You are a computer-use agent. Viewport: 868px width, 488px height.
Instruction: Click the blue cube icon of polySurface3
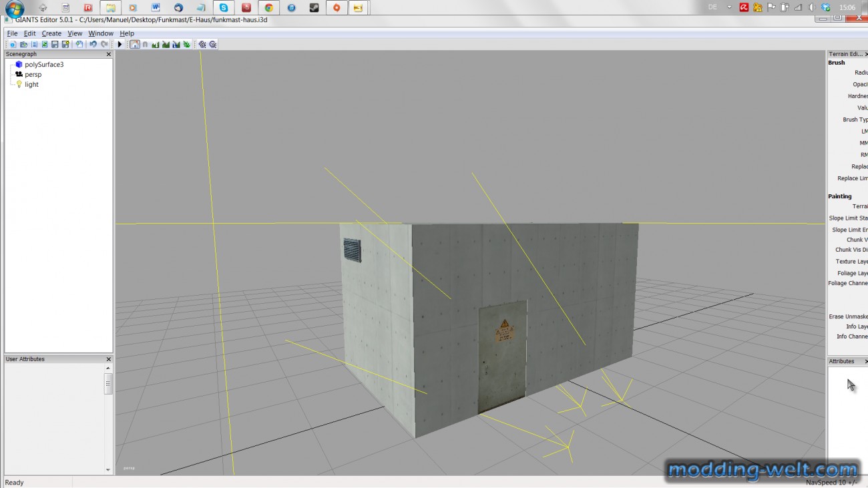click(x=19, y=65)
